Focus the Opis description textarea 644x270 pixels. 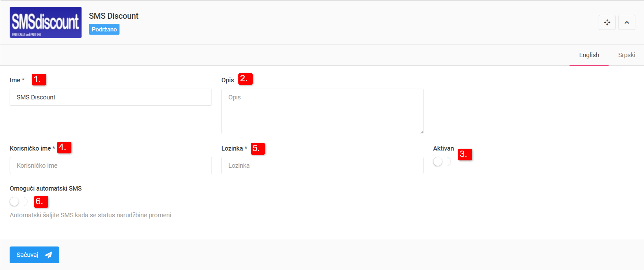click(322, 111)
